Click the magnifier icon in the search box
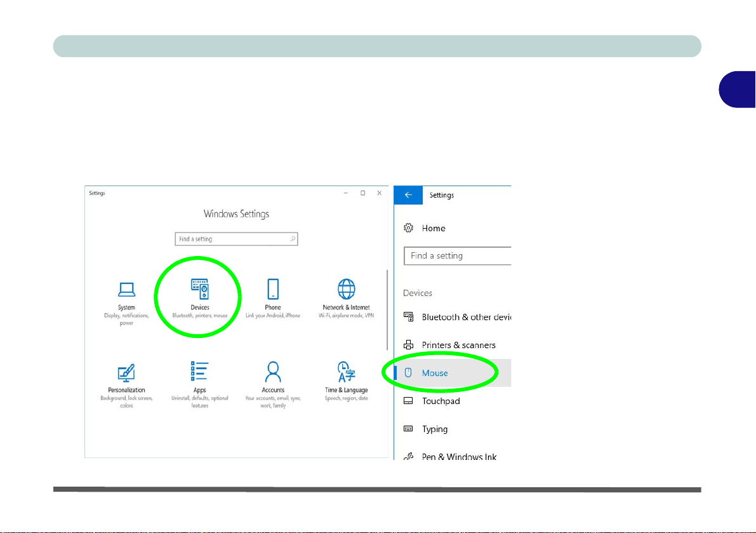 pos(292,239)
